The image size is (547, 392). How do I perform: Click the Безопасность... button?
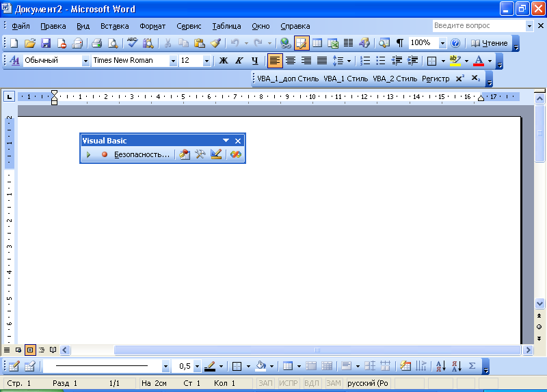click(x=142, y=154)
